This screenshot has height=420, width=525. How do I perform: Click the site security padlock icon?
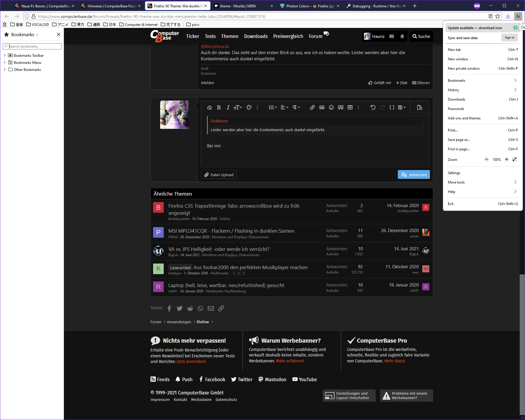33,16
